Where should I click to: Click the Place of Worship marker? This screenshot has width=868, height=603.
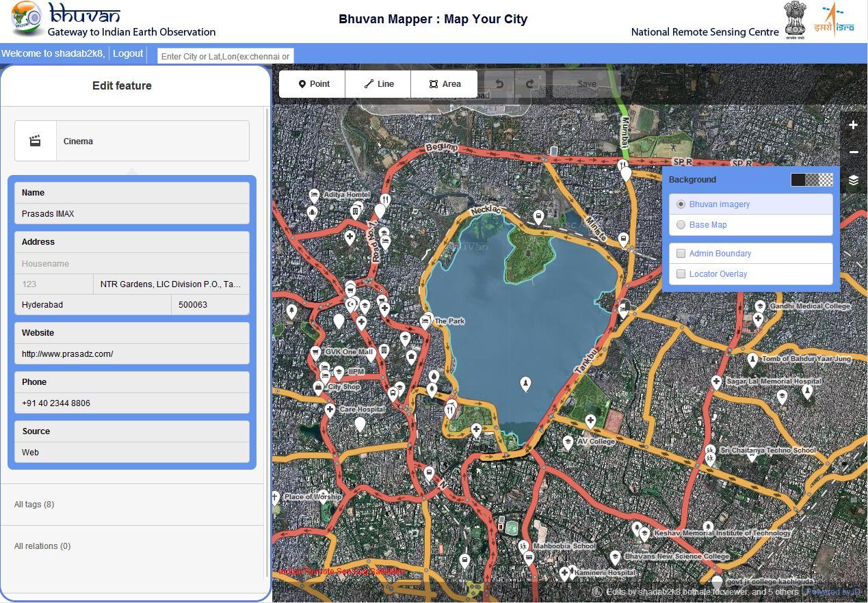276,497
